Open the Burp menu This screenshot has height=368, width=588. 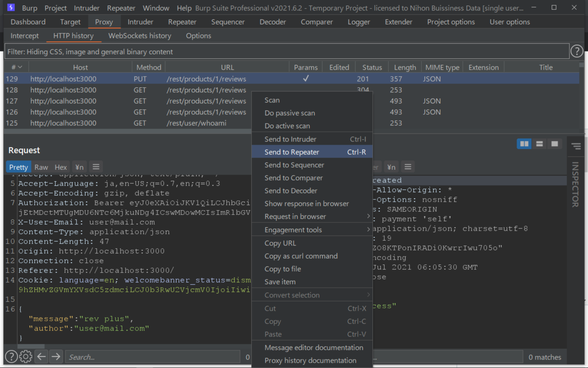click(x=30, y=8)
